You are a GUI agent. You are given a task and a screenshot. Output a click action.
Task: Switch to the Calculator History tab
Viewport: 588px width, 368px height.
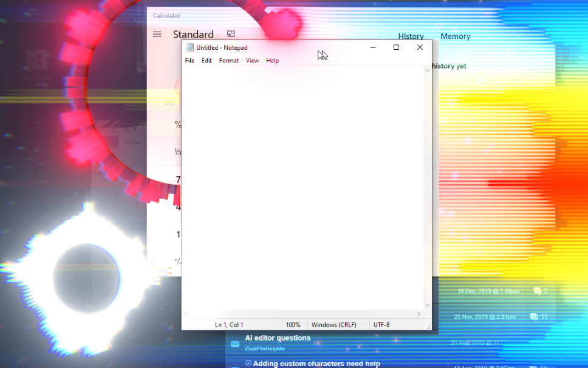click(411, 36)
